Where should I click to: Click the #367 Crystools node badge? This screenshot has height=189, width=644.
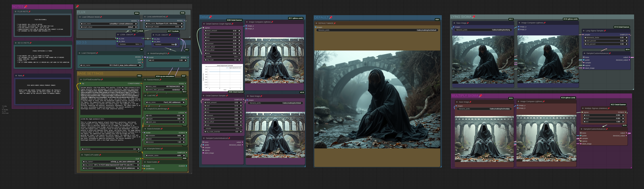pos(138,31)
